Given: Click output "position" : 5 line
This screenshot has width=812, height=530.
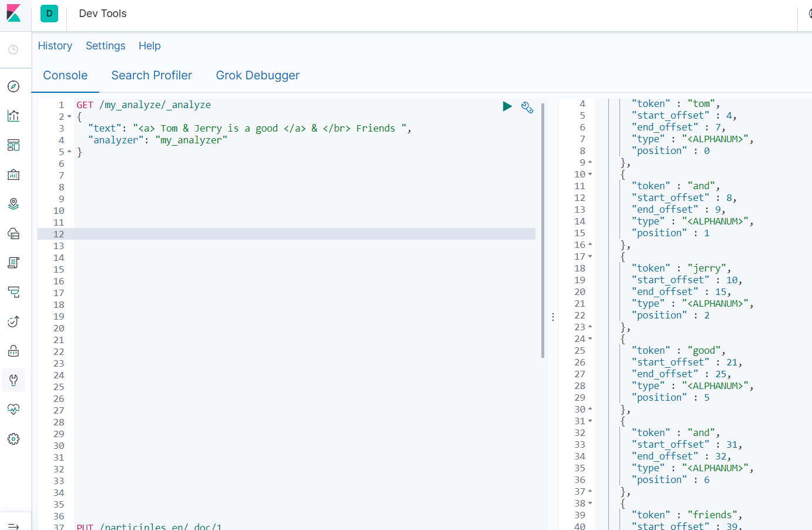Looking at the screenshot, I should (671, 397).
